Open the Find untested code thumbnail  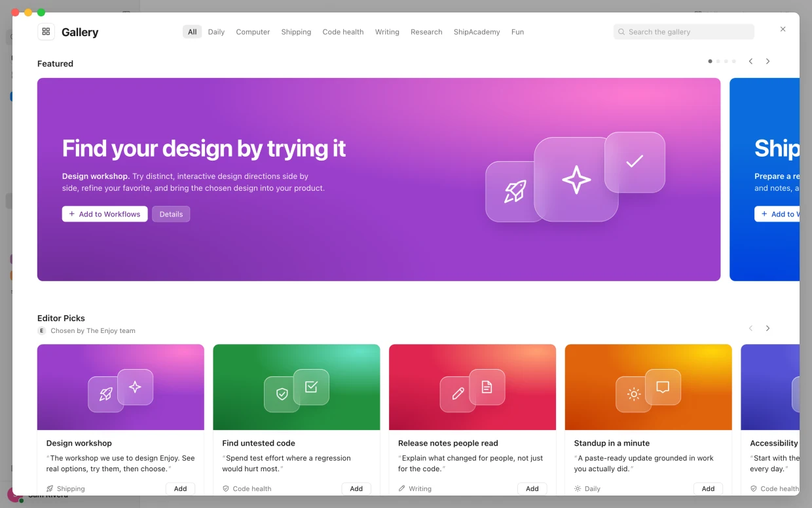coord(297,387)
